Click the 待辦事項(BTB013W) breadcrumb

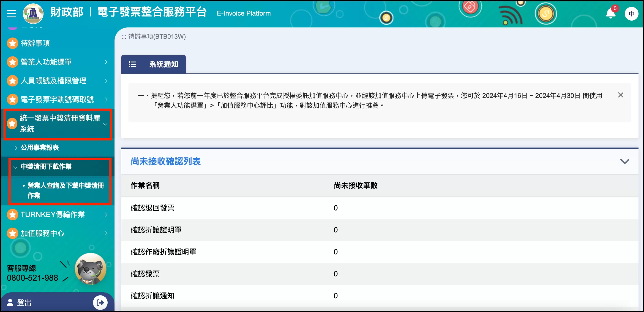(157, 37)
